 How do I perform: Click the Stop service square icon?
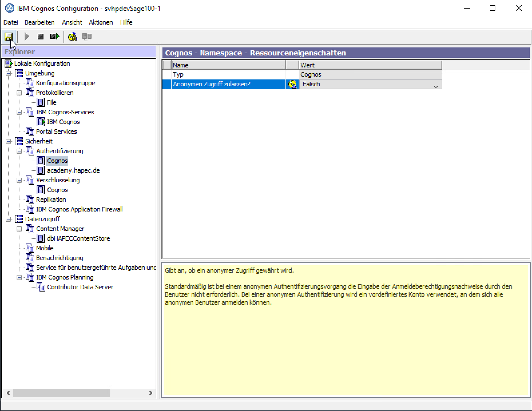click(41, 37)
